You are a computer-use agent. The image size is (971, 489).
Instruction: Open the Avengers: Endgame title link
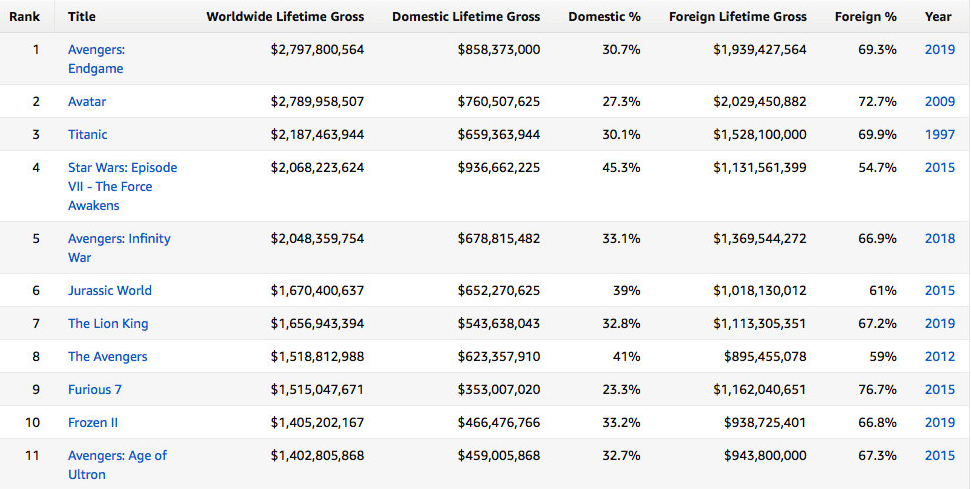point(96,58)
